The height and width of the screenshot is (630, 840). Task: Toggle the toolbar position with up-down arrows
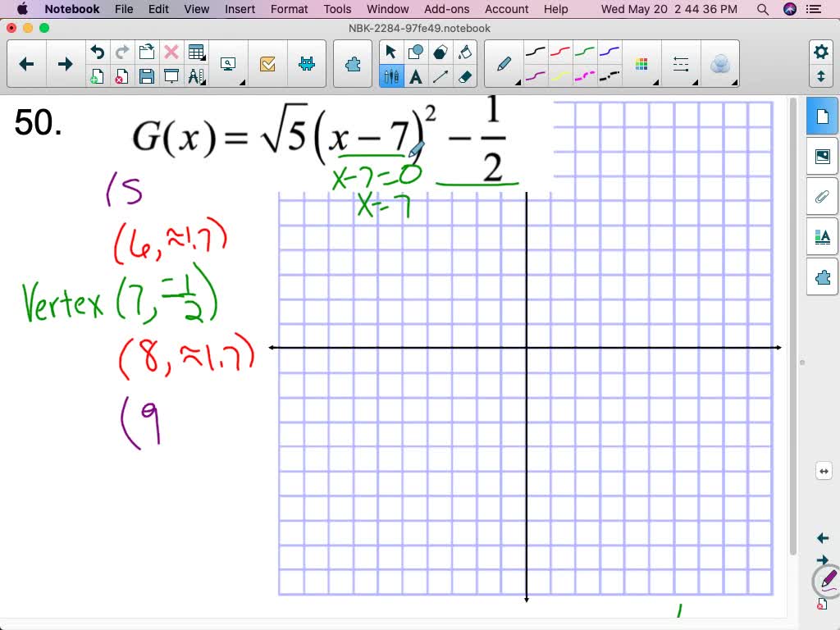(x=821, y=75)
